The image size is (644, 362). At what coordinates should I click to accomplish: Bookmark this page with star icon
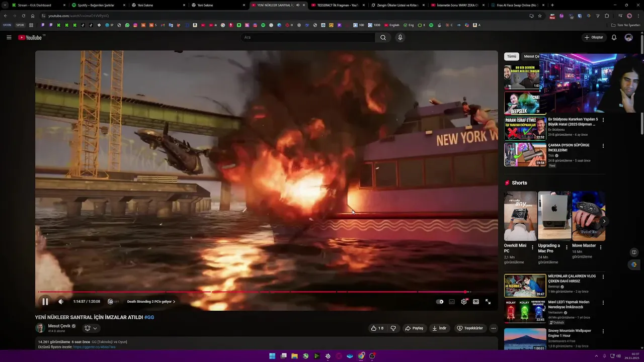pyautogui.click(x=540, y=16)
